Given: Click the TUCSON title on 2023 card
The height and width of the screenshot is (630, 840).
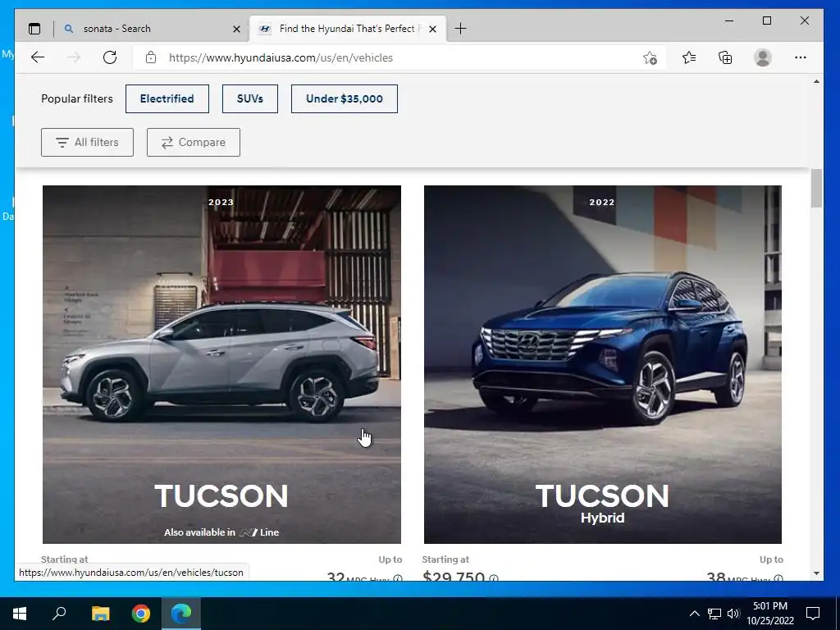Looking at the screenshot, I should pyautogui.click(x=221, y=496).
